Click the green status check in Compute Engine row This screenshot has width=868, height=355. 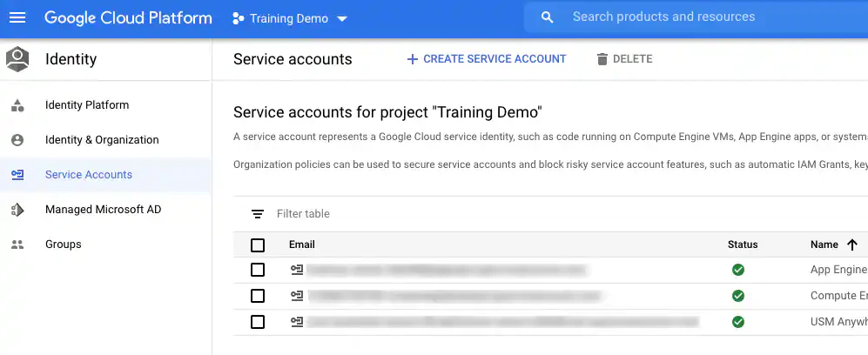coord(738,296)
